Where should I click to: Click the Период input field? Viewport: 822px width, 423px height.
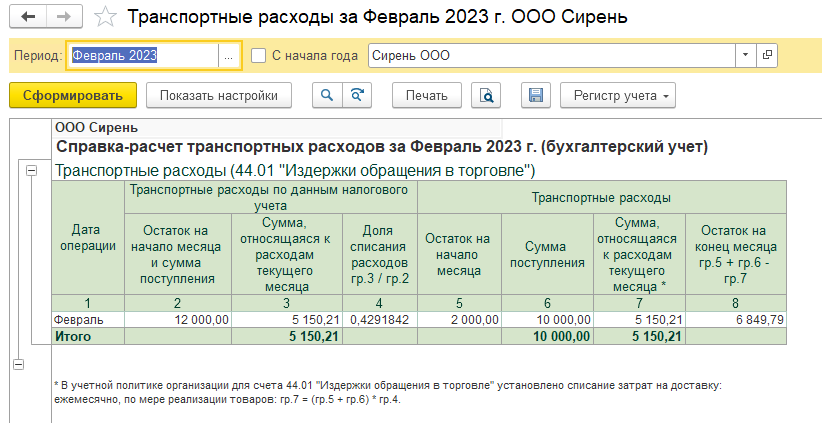point(143,56)
